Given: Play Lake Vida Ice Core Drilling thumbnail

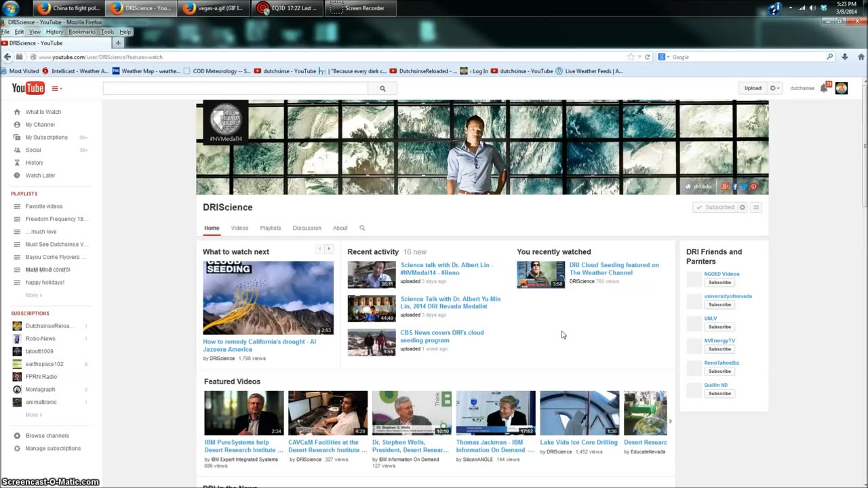Looking at the screenshot, I should [579, 413].
